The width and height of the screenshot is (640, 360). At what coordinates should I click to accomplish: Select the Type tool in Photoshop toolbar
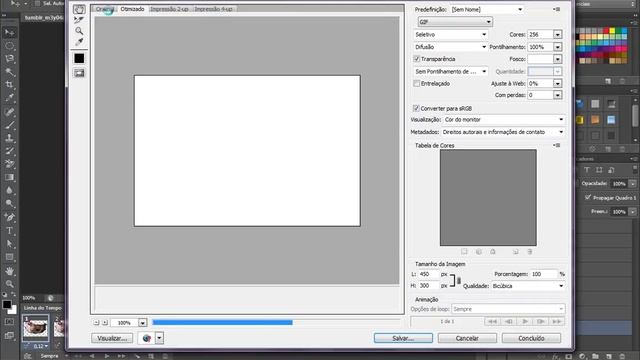[x=9, y=231]
